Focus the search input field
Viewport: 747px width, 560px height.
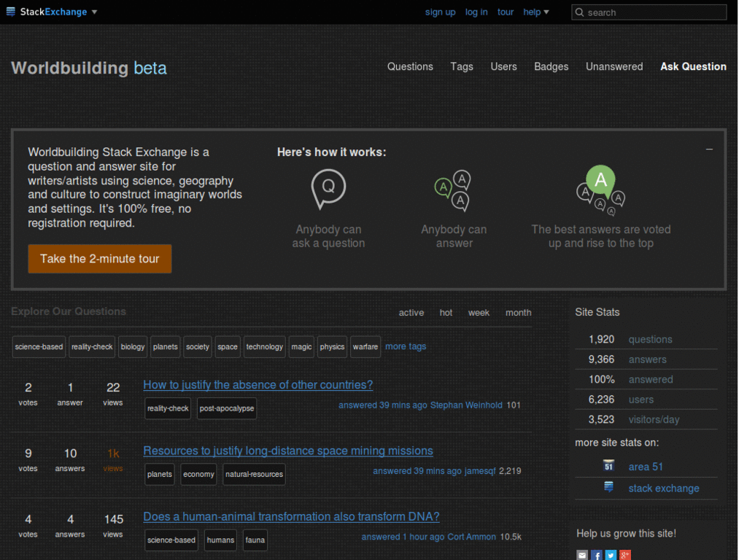[649, 12]
